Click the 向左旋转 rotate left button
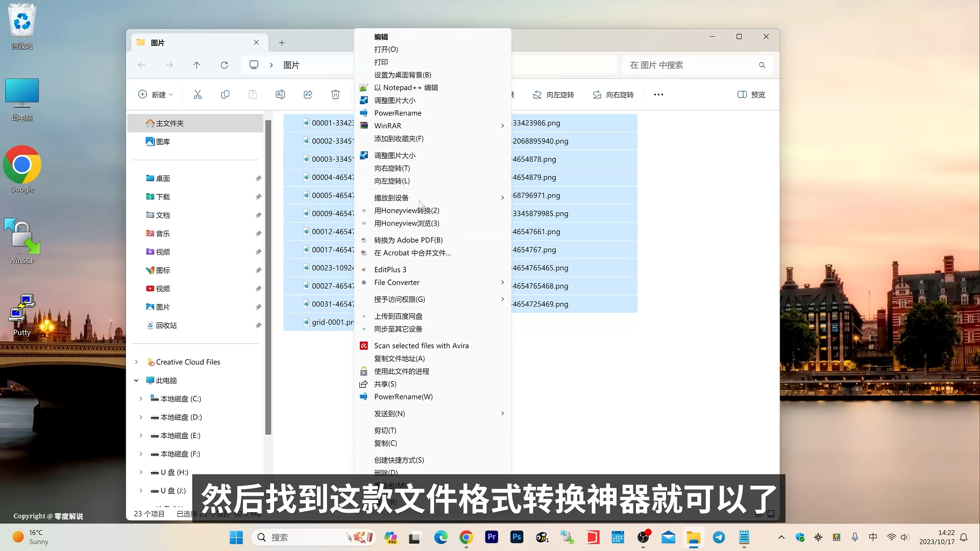 553,94
